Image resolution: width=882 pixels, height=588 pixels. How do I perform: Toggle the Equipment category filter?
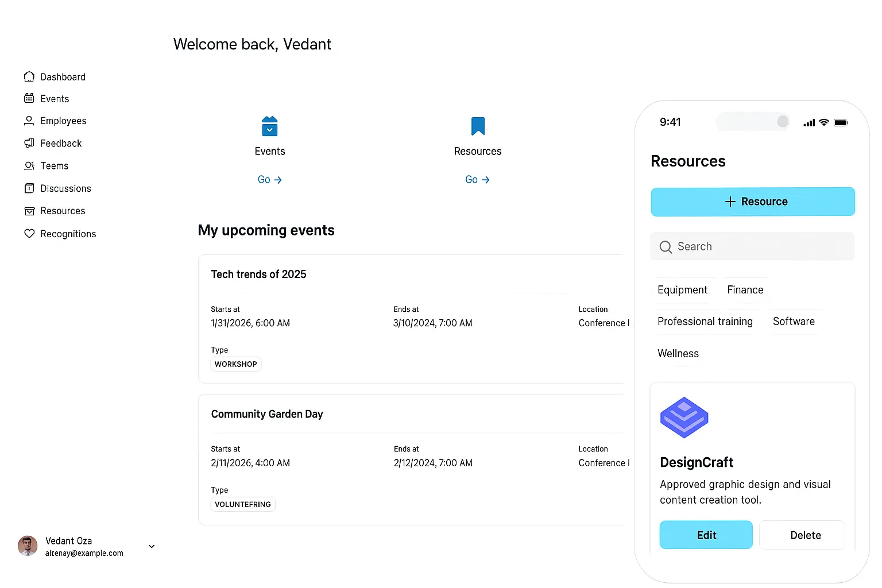pos(682,290)
